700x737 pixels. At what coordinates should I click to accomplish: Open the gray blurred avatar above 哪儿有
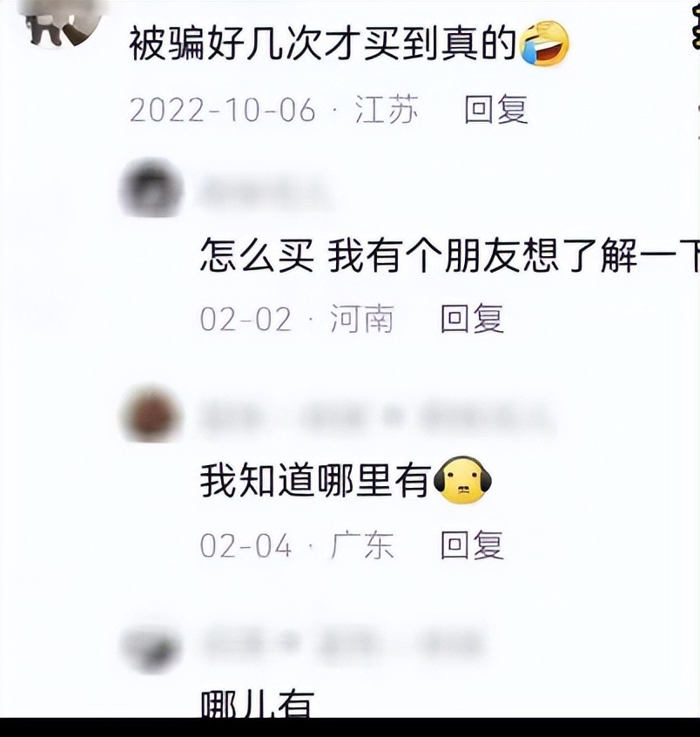(x=151, y=649)
